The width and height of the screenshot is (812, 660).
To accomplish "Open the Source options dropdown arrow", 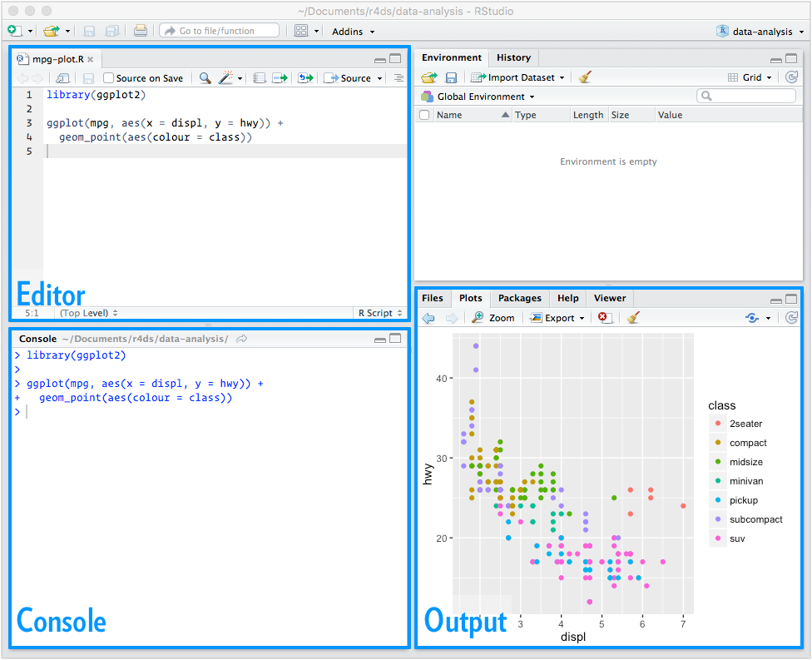I will [379, 79].
